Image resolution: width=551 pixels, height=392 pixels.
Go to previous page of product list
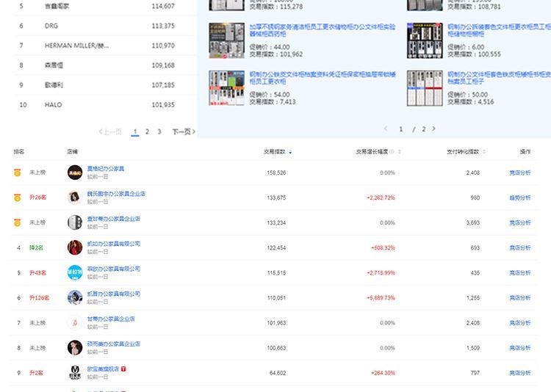tap(386, 128)
